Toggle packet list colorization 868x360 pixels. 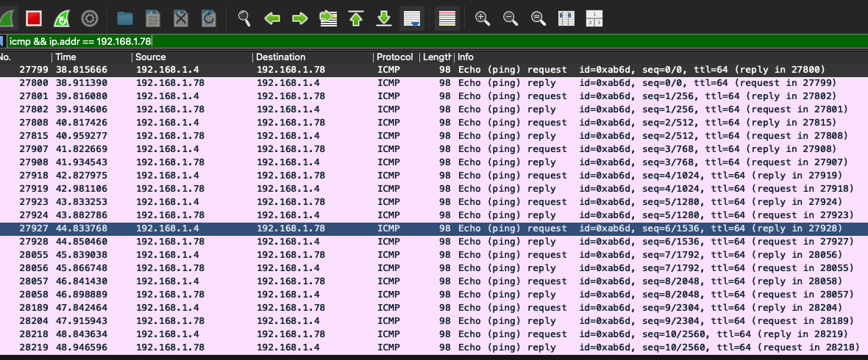[447, 19]
